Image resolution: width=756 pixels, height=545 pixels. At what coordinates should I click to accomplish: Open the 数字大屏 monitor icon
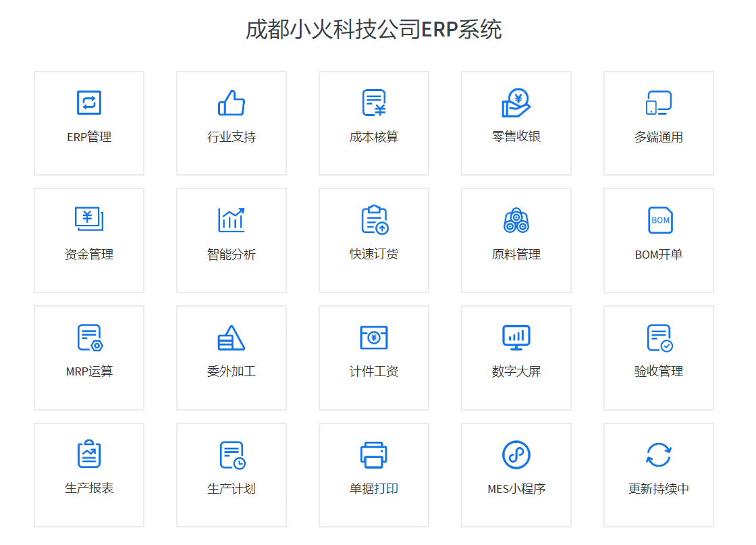[516, 337]
